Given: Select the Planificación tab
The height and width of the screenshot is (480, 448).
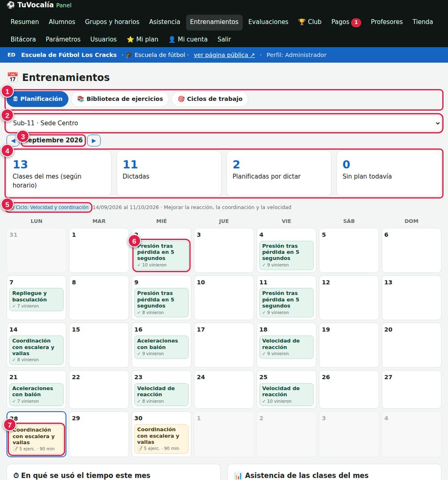Looking at the screenshot, I should point(37,99).
